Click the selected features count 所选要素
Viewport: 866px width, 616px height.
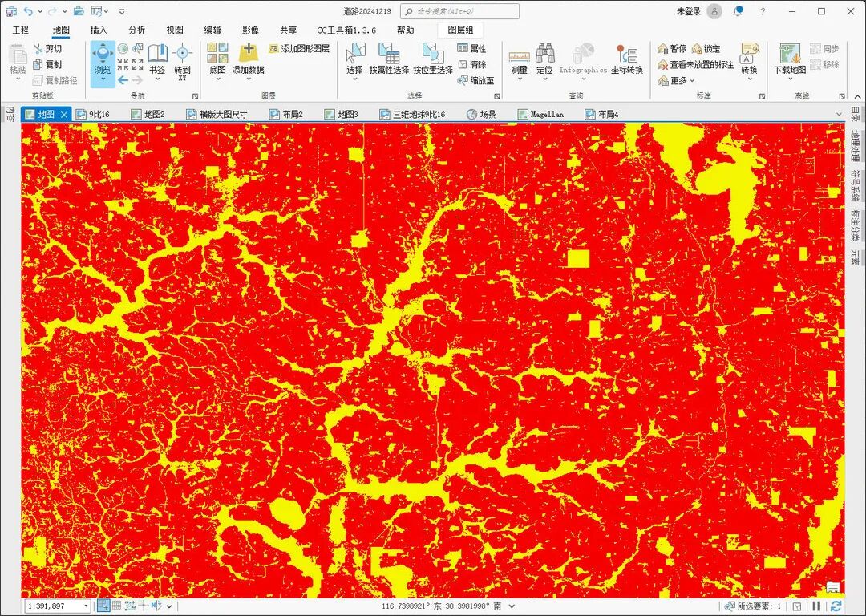[x=753, y=606]
